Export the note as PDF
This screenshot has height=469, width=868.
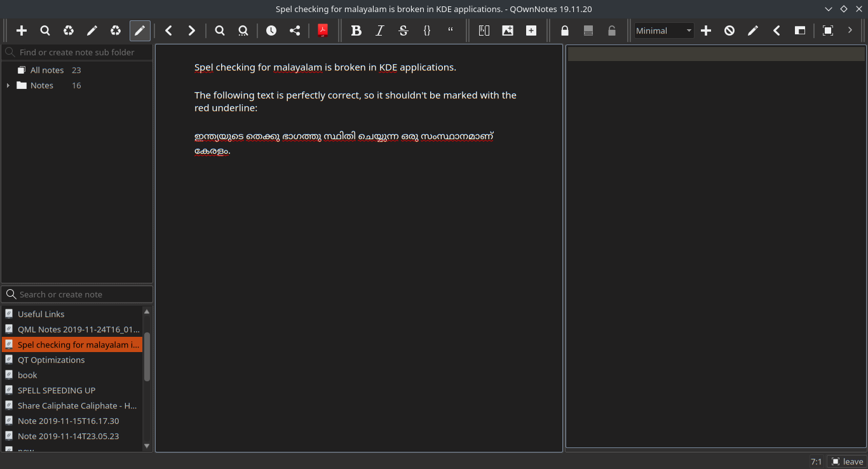(323, 31)
